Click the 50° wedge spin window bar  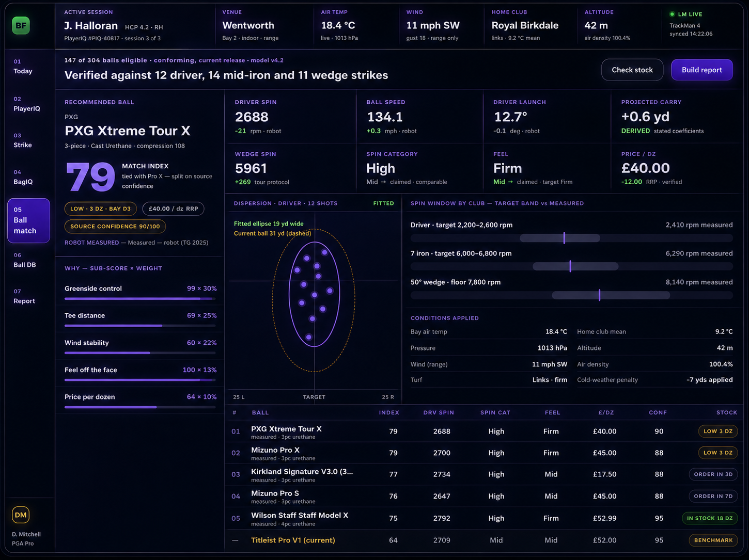(572, 295)
